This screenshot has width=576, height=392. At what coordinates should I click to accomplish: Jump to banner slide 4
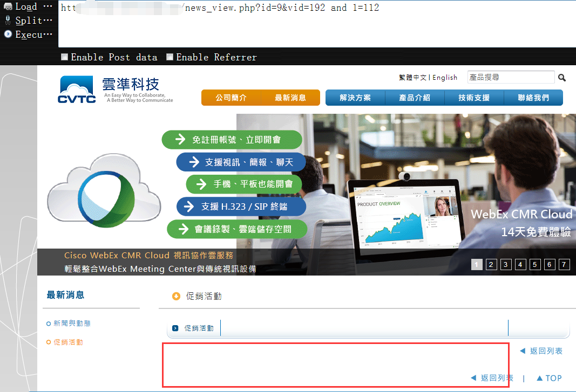[x=520, y=264]
